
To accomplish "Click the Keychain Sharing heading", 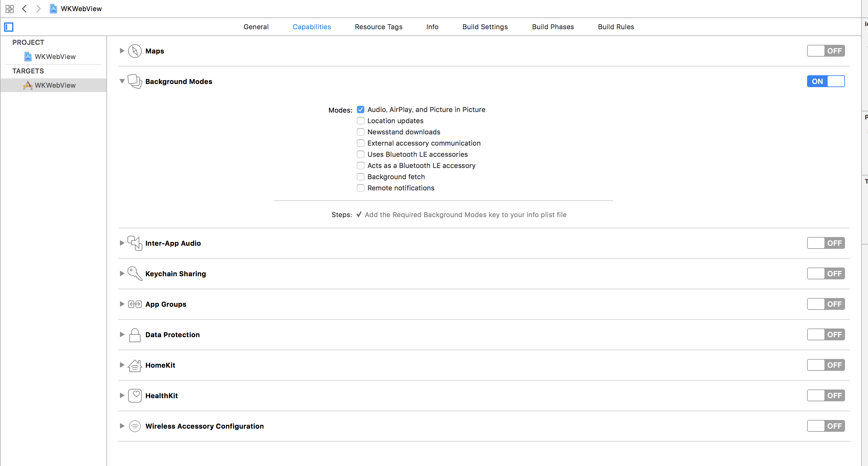I will [x=176, y=274].
